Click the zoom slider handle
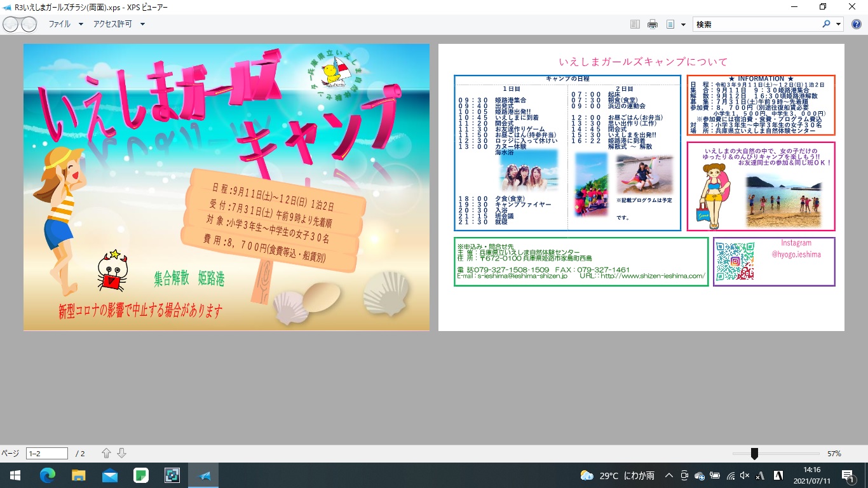 (x=754, y=453)
